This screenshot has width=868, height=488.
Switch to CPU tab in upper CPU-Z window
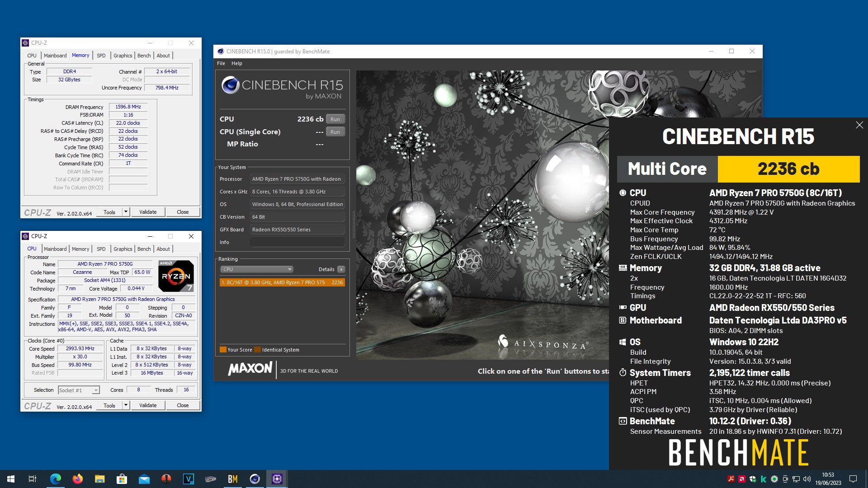pos(32,56)
